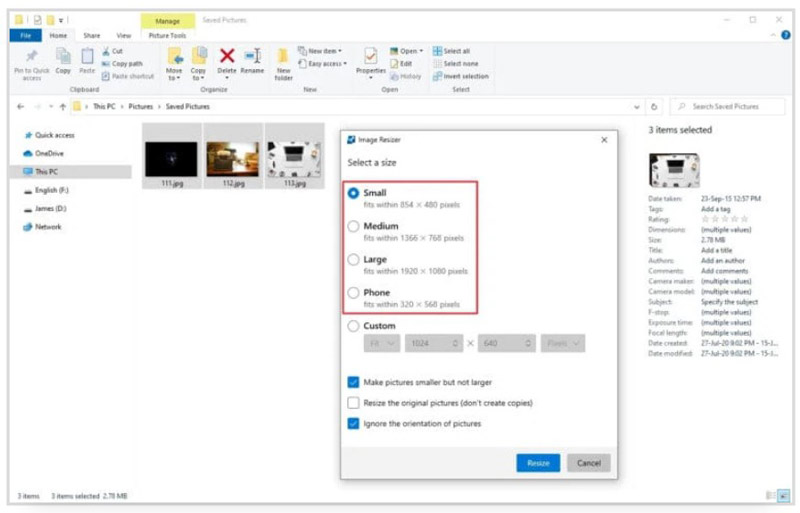The height and width of the screenshot is (513, 800).
Task: Open the Pixels unit dropdown
Action: coord(563,344)
